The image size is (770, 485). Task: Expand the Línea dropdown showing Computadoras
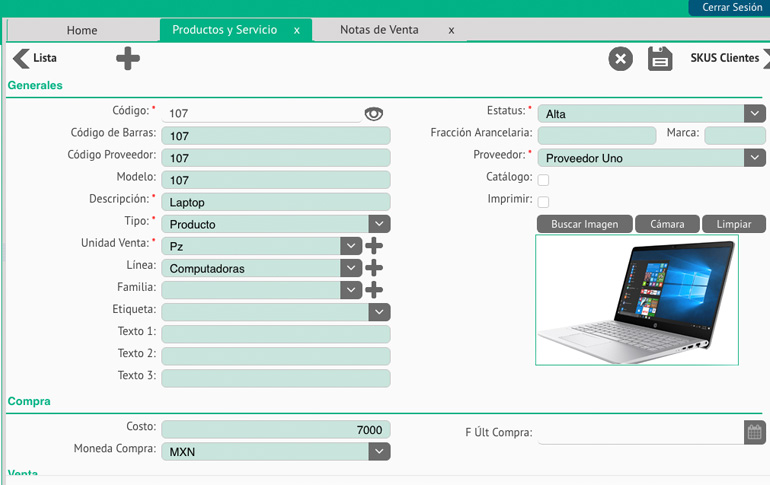tap(351, 268)
